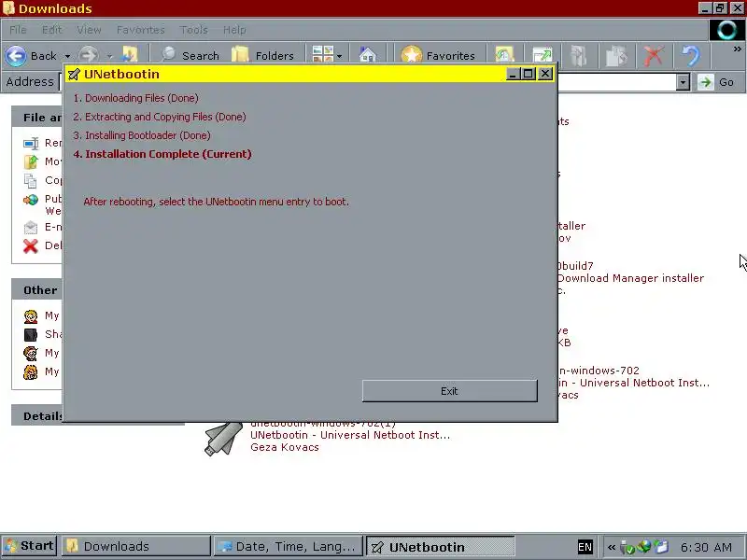Click the Go button next to address bar
Image resolution: width=747 pixels, height=560 pixels.
pos(716,82)
